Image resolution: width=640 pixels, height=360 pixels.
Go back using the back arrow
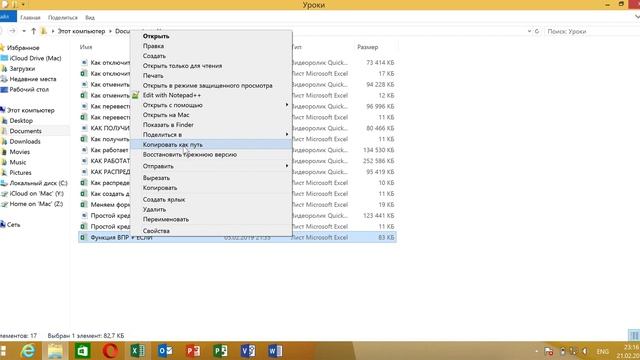(x=1, y=31)
